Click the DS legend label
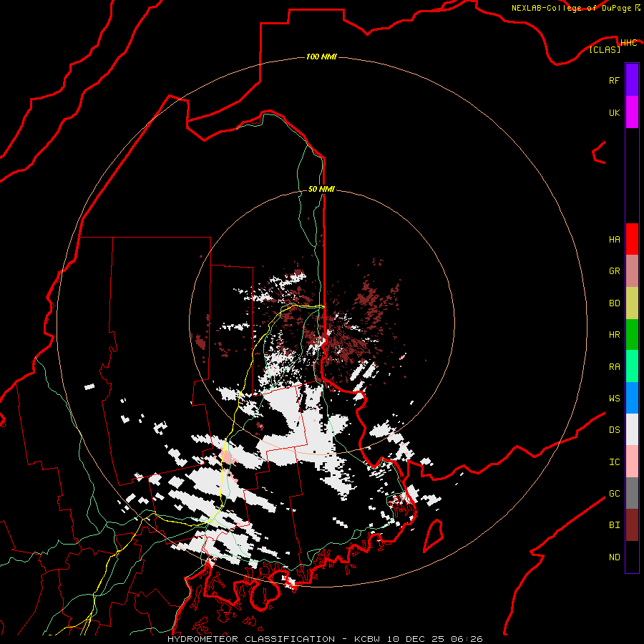The height and width of the screenshot is (644, 644). click(x=614, y=430)
